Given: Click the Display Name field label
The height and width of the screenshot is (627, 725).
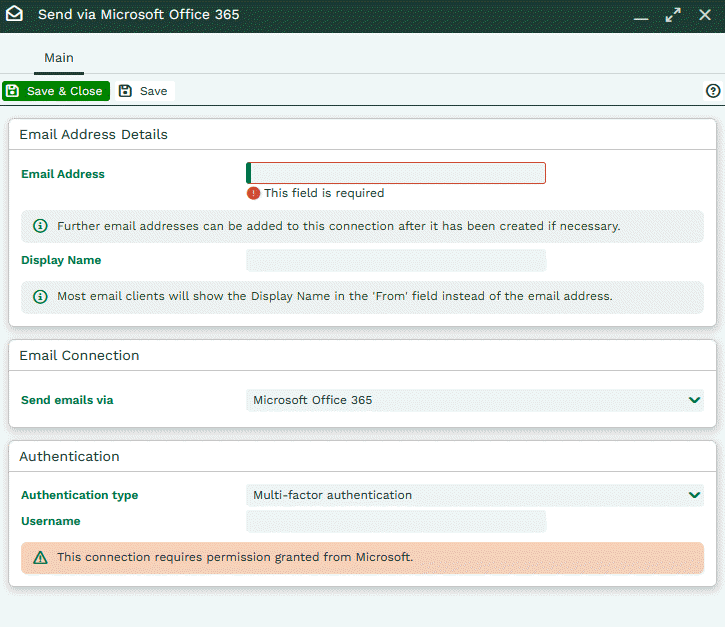Looking at the screenshot, I should click(61, 260).
